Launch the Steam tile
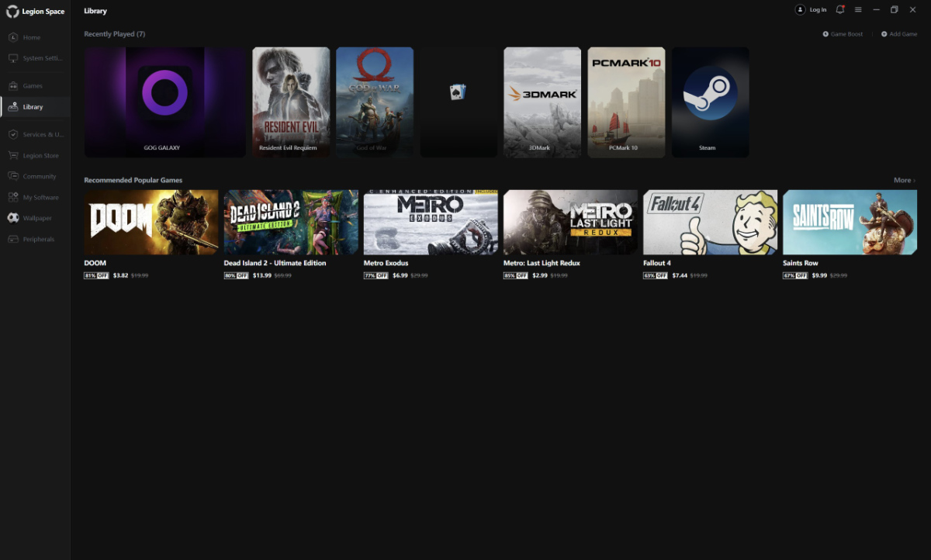Viewport: 931px width, 560px height. click(x=710, y=102)
